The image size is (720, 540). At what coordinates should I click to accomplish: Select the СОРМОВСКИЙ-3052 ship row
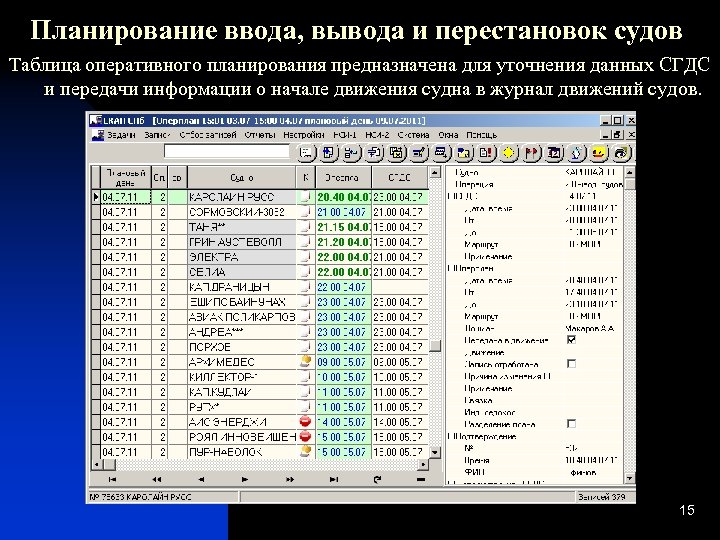[260, 212]
